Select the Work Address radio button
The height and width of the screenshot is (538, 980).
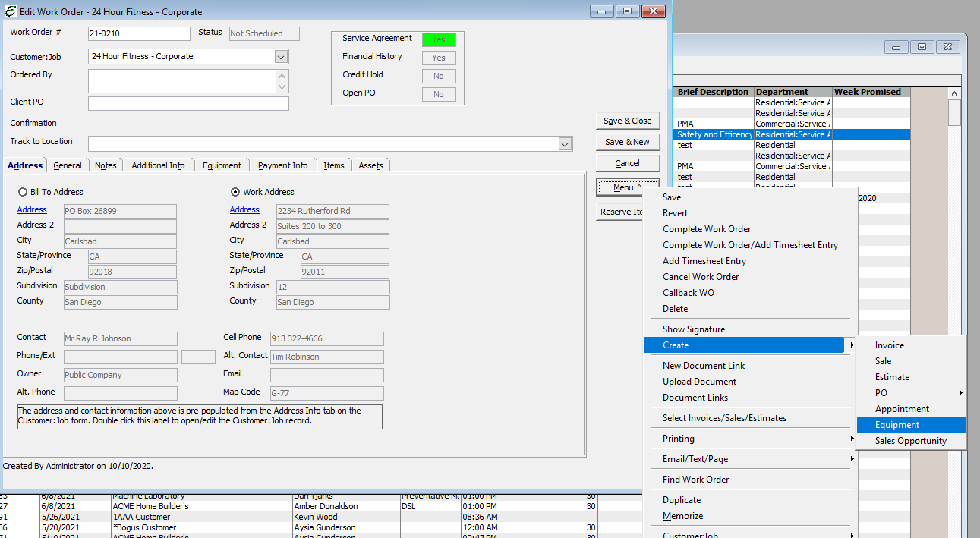pyautogui.click(x=235, y=192)
